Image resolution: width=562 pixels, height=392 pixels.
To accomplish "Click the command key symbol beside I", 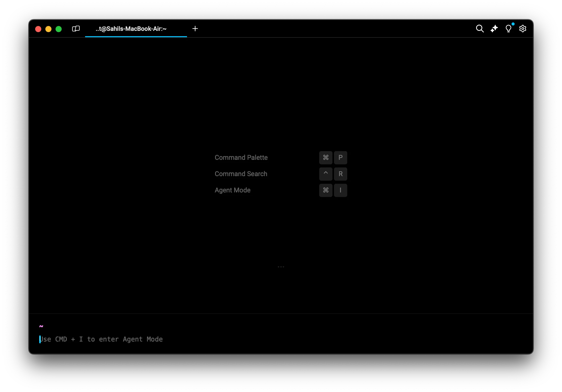I will point(326,190).
